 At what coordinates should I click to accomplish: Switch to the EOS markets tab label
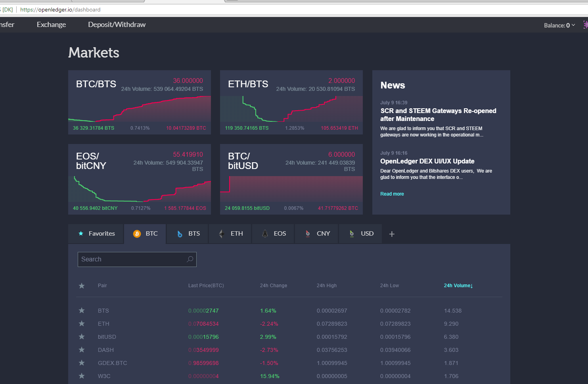(280, 234)
